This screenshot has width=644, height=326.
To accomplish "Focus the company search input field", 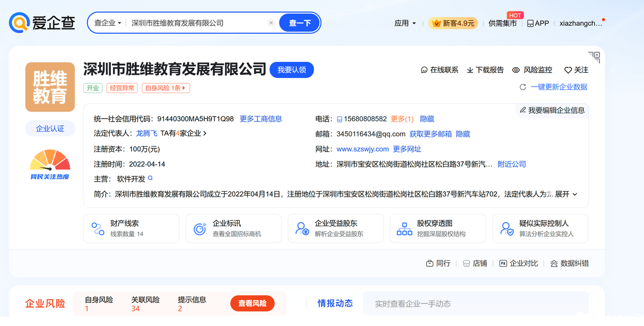I will point(197,23).
